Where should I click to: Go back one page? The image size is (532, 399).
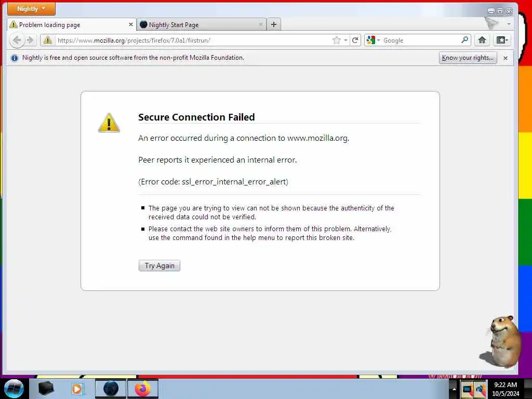tap(17, 41)
